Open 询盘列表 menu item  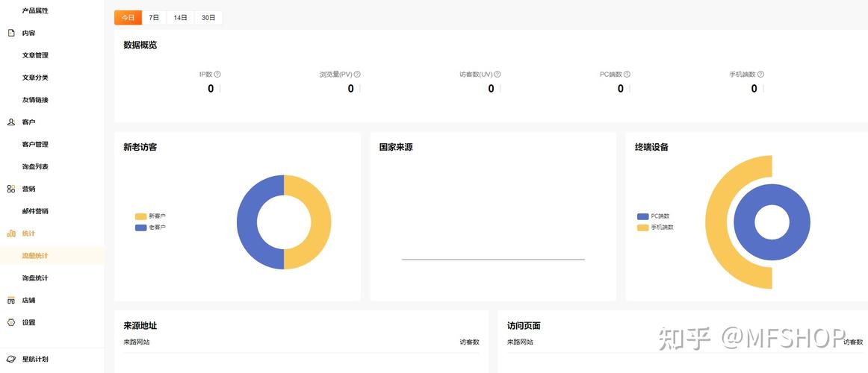point(35,167)
